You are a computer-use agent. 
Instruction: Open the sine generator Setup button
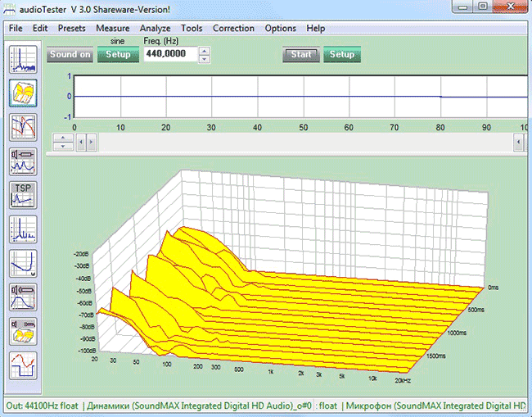(x=118, y=55)
